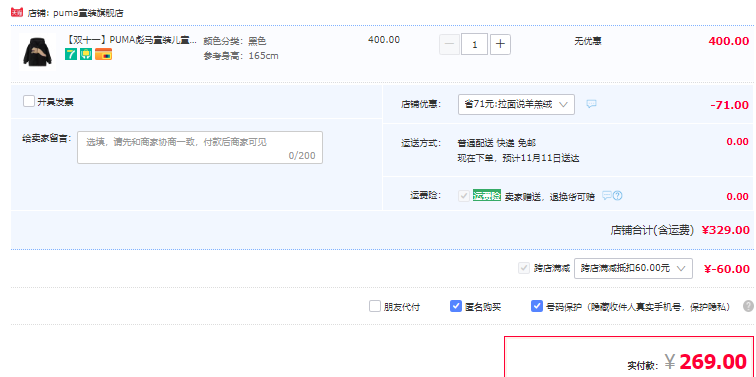
Task: Click the 无优惠 text in item row
Action: click(588, 41)
